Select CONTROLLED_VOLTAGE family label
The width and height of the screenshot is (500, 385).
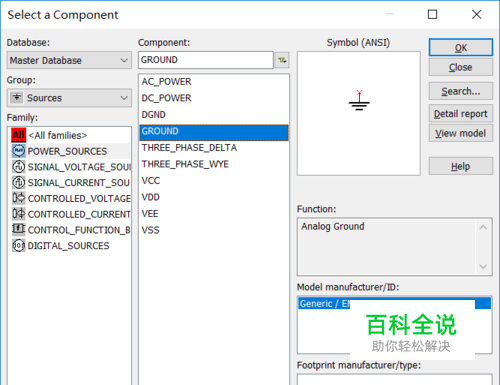click(79, 198)
